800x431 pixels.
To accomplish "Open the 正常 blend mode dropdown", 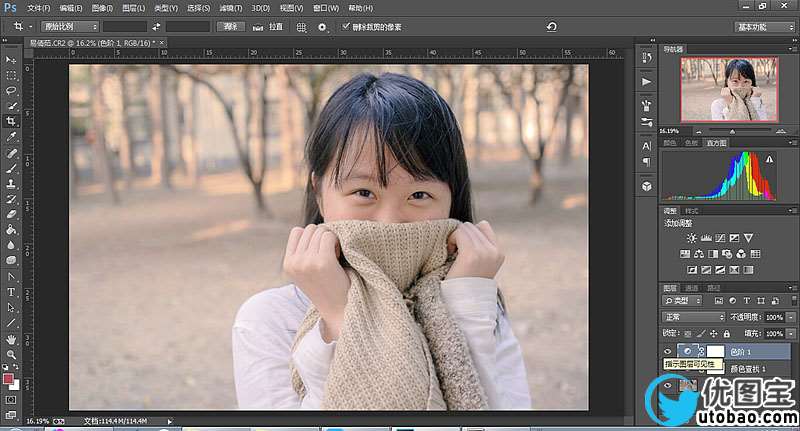I will [x=695, y=316].
